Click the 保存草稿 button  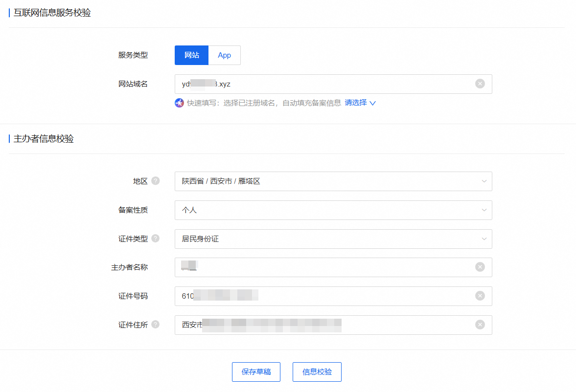click(256, 372)
